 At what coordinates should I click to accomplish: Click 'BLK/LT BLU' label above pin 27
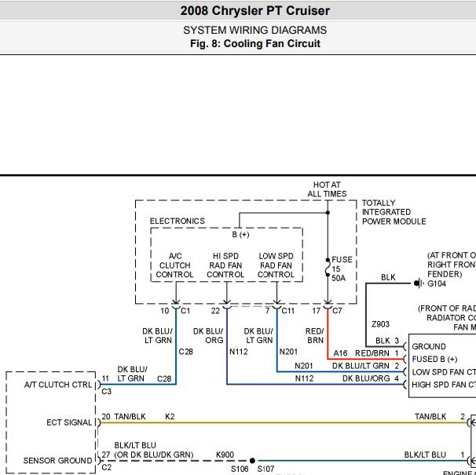click(135, 445)
